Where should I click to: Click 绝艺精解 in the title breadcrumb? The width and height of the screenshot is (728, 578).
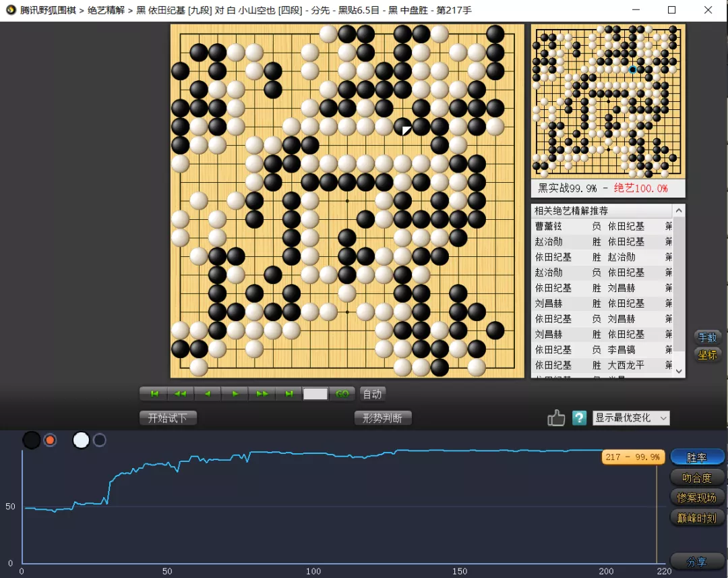106,9
